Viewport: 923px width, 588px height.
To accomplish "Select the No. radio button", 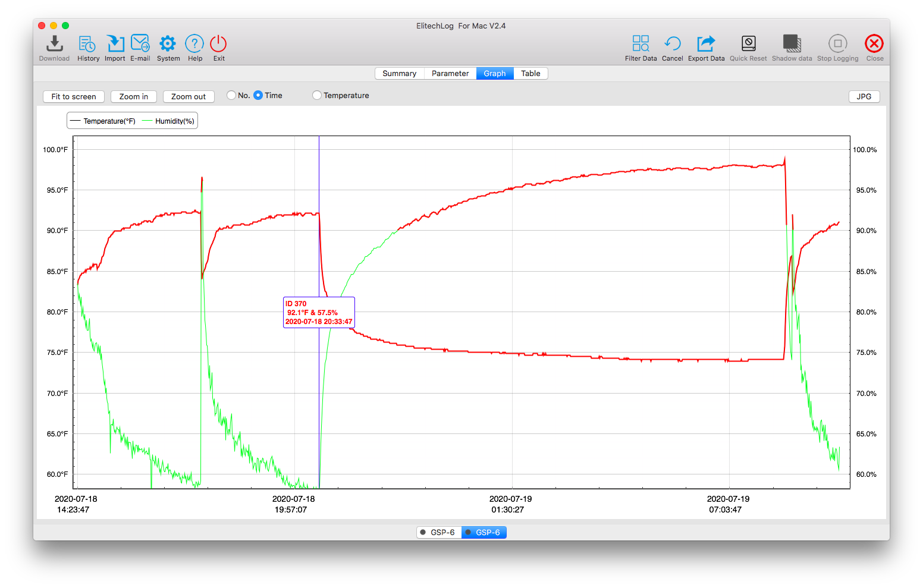I will click(231, 95).
